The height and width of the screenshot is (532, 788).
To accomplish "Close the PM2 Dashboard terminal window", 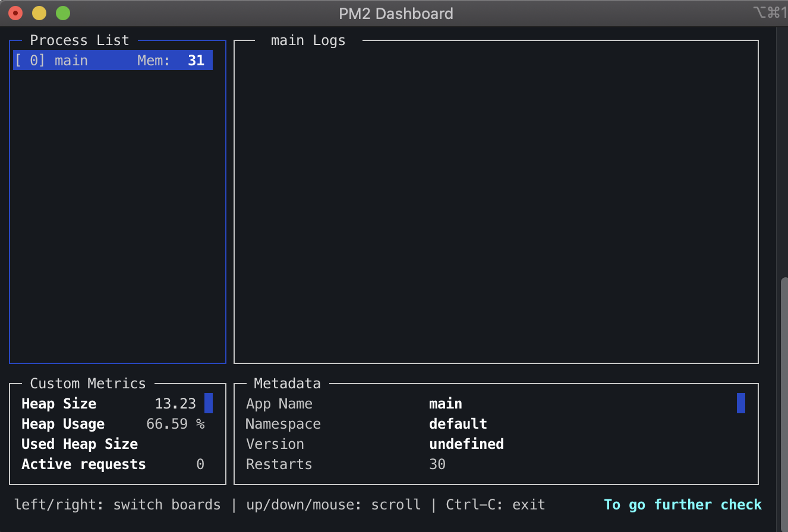I will pyautogui.click(x=15, y=12).
